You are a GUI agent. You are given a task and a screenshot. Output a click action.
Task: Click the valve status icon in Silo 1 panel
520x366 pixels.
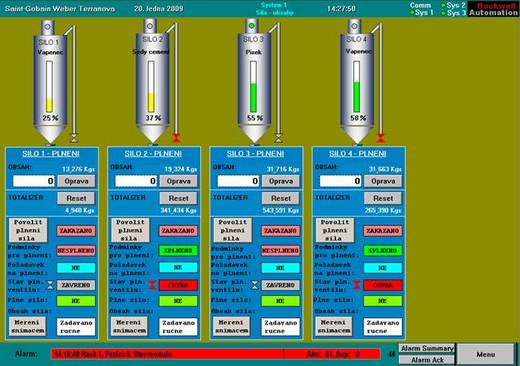pos(50,285)
